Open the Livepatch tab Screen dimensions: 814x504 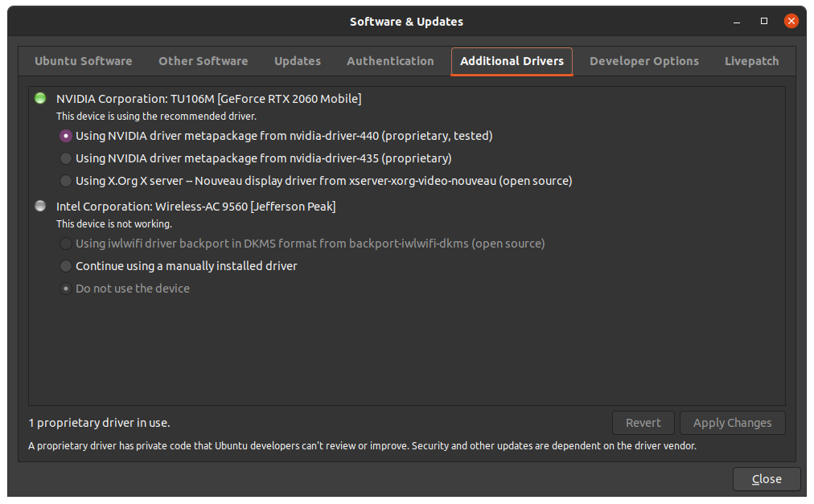tap(751, 61)
